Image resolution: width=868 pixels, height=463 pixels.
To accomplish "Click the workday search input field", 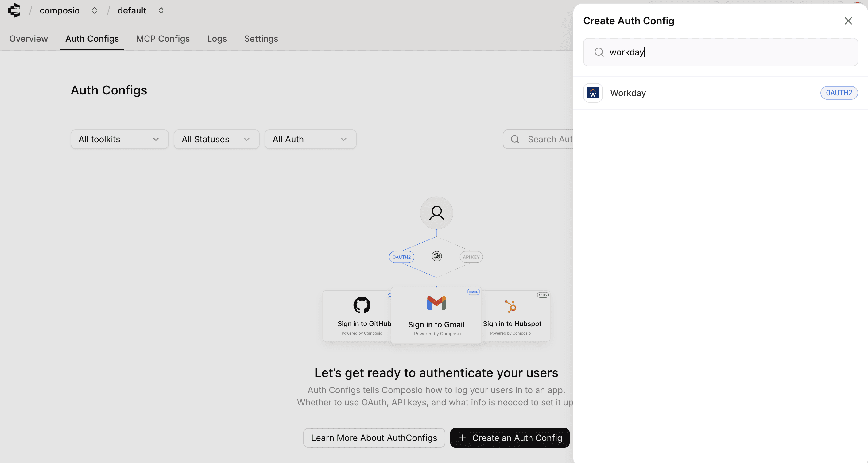I will (x=728, y=52).
